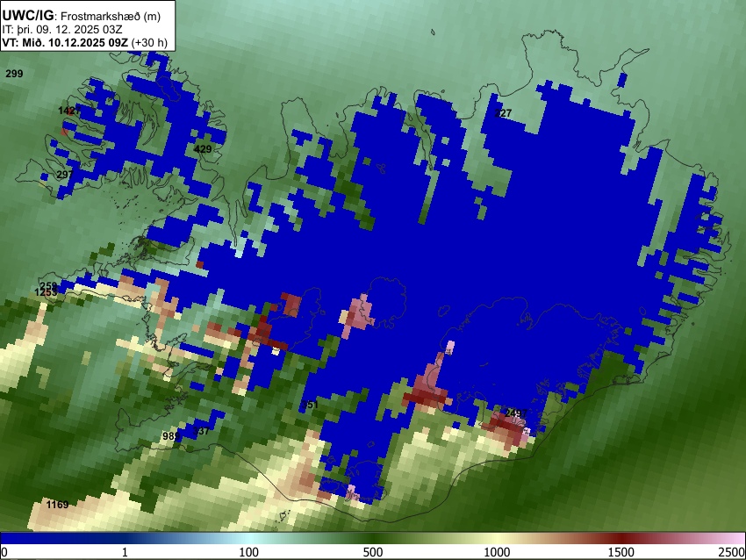Viewport: 746px width, 560px height.
Task: Click the 'UWC/IG: Frostmarkshæð (m)' title text
Action: coord(82,16)
